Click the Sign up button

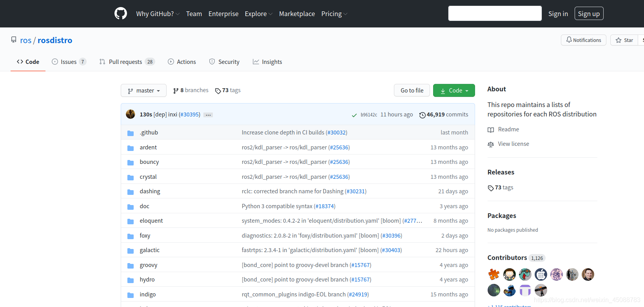[589, 14]
